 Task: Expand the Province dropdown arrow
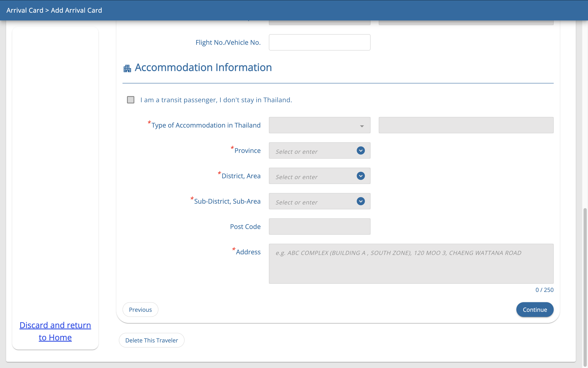[361, 150]
